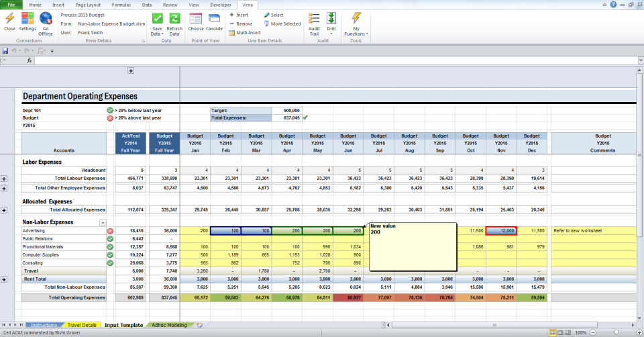The height and width of the screenshot is (337, 644).
Task: Click the horizontal scrollbar thumb
Action: point(494,325)
